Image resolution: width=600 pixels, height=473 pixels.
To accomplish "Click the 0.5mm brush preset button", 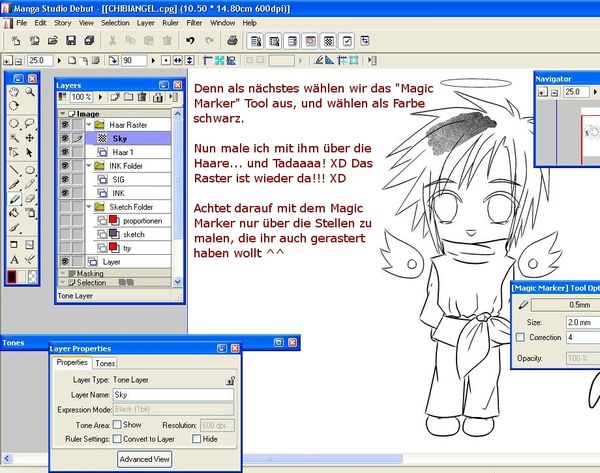I will pyautogui.click(x=566, y=305).
